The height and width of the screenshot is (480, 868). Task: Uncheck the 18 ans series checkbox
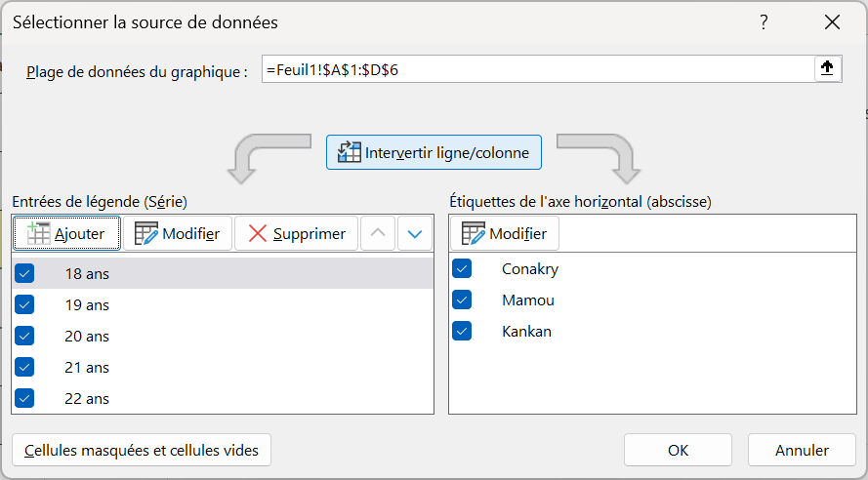pyautogui.click(x=25, y=274)
